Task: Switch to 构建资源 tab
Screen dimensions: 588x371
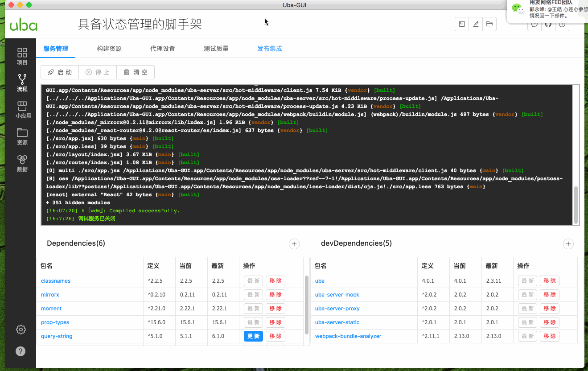Action: point(109,49)
